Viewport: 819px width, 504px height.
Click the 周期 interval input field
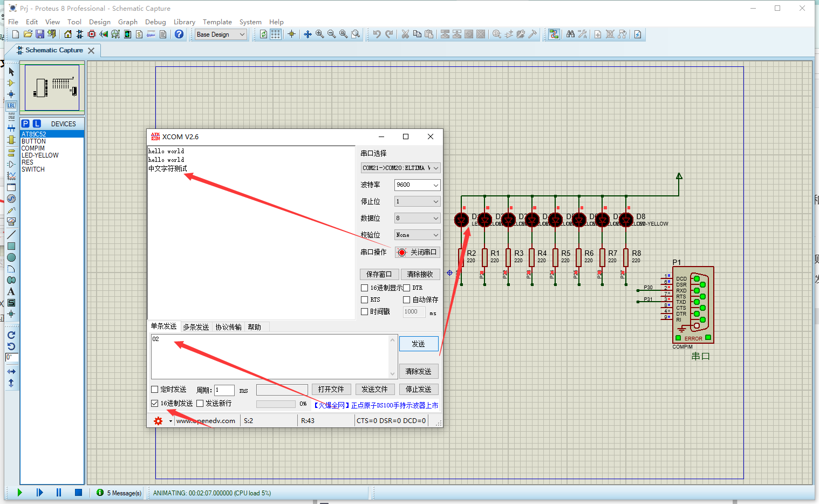pos(224,390)
